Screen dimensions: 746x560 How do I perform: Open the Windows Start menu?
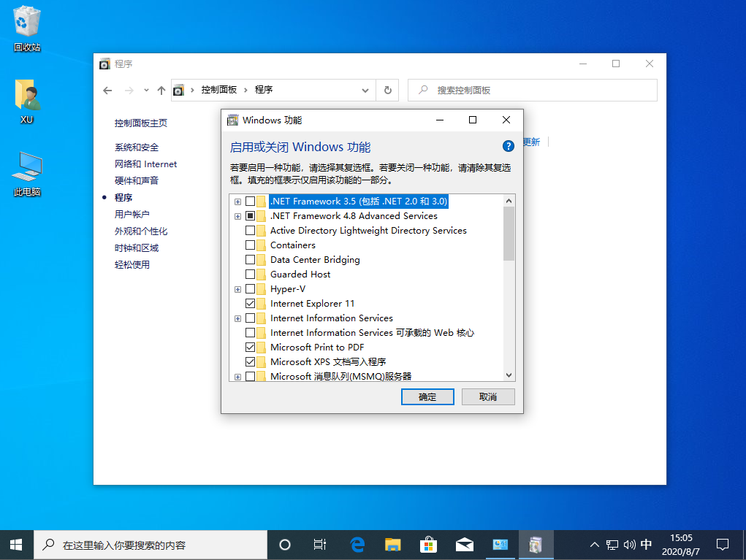[16, 545]
